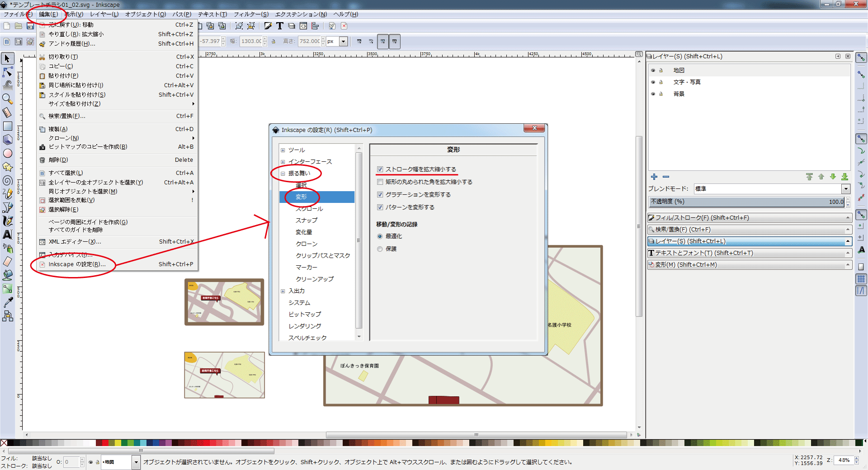The height and width of the screenshot is (470, 868).
Task: Lower layer to bottom icon
Action: [x=844, y=177]
